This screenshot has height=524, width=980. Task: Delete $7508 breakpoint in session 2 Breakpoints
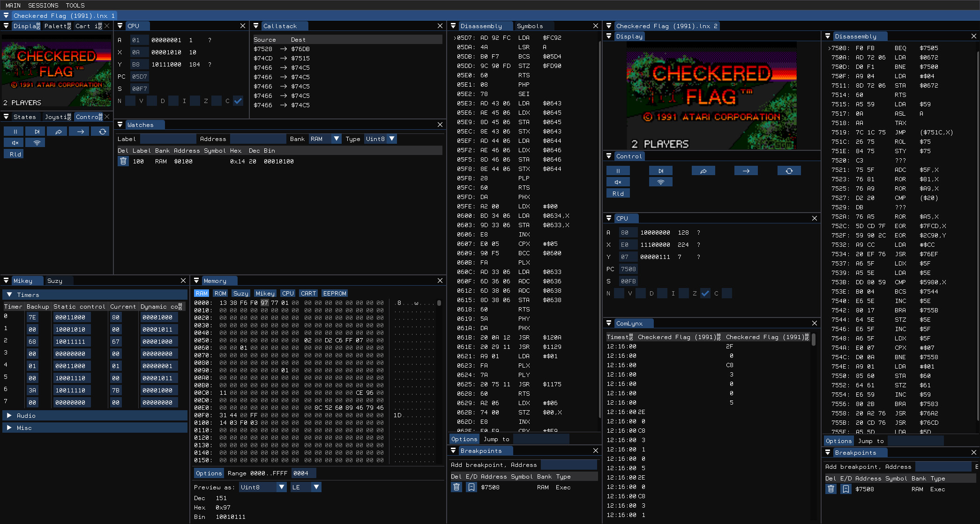point(831,489)
